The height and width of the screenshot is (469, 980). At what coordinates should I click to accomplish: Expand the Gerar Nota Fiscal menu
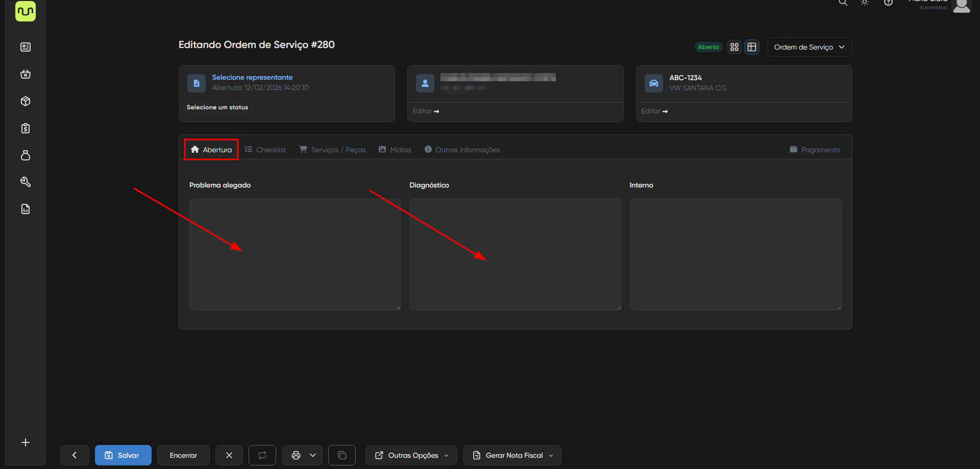coord(512,455)
